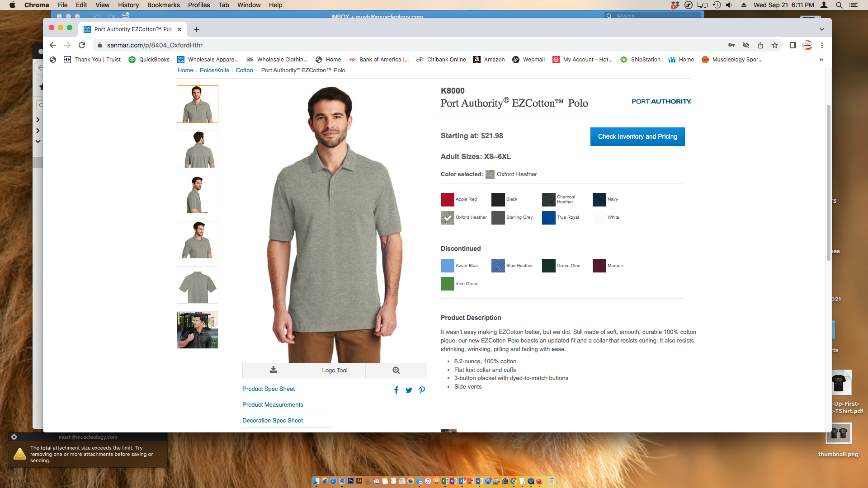
Task: Open Chrome three-dot menu
Action: (822, 45)
